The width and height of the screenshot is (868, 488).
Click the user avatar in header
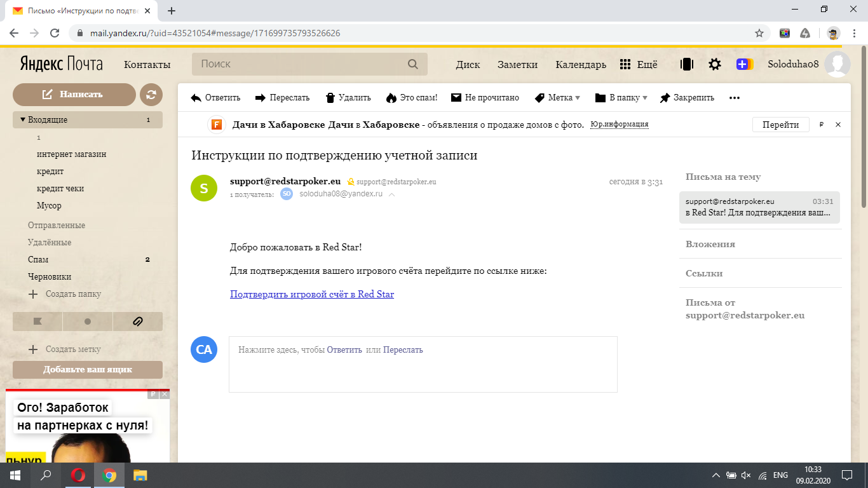(837, 64)
